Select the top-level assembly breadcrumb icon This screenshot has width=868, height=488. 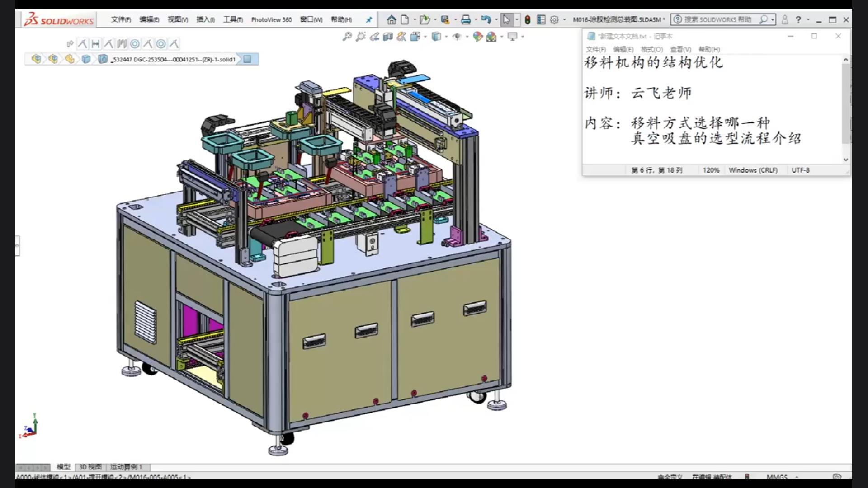pos(36,59)
